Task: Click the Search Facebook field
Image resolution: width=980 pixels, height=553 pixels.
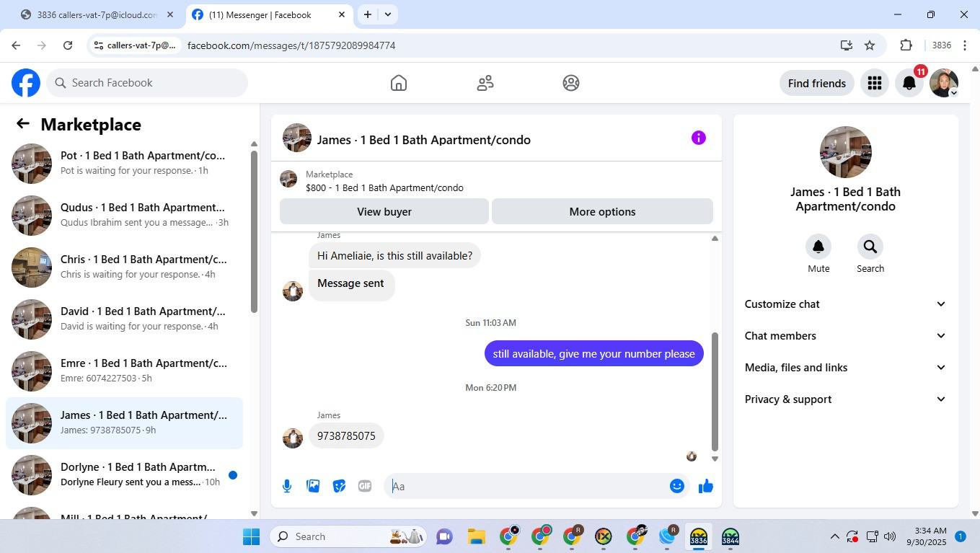Action: point(147,83)
